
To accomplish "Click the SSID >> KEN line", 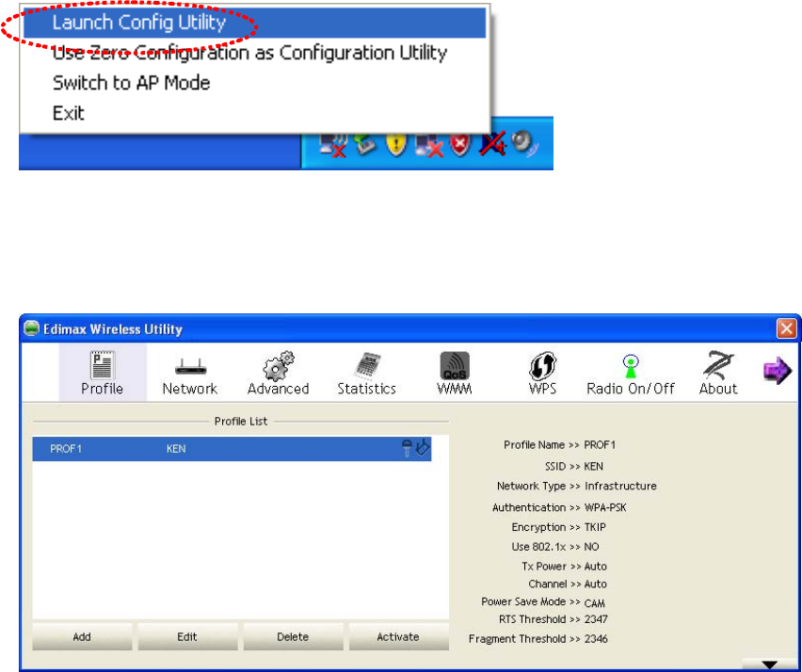I will coord(574,467).
